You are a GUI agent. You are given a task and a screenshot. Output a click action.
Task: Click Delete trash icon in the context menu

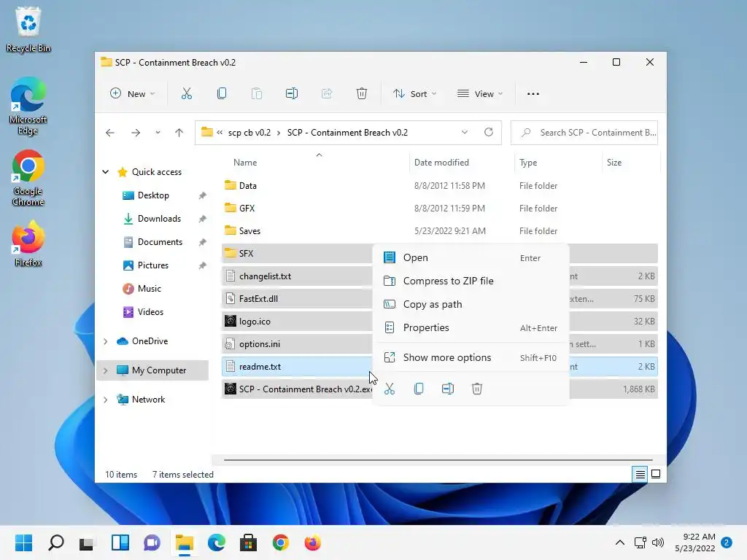click(x=477, y=389)
